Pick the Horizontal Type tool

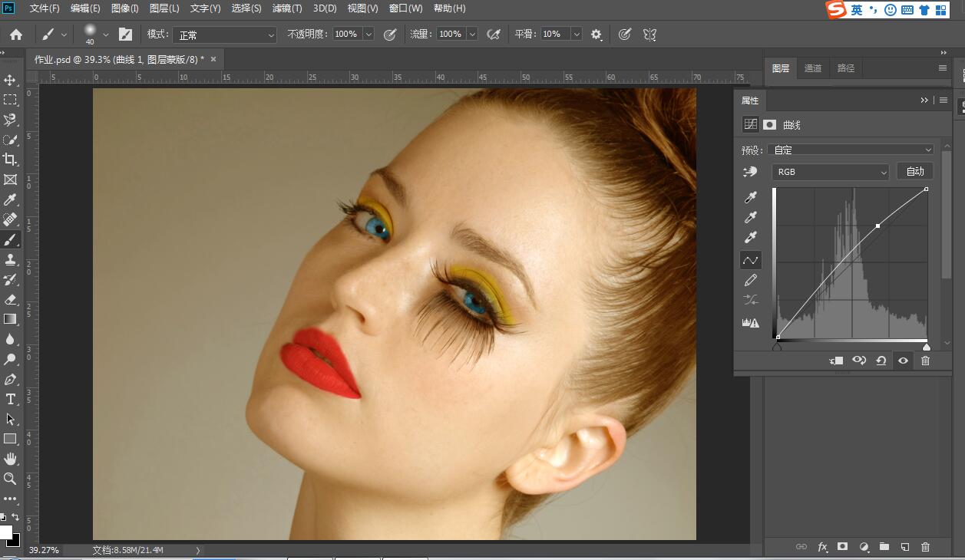point(10,399)
